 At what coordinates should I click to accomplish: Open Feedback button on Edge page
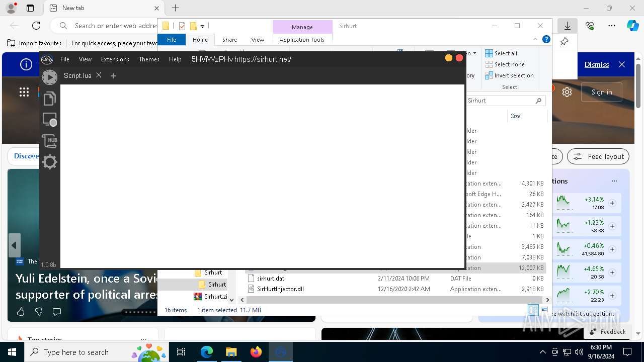pyautogui.click(x=607, y=332)
